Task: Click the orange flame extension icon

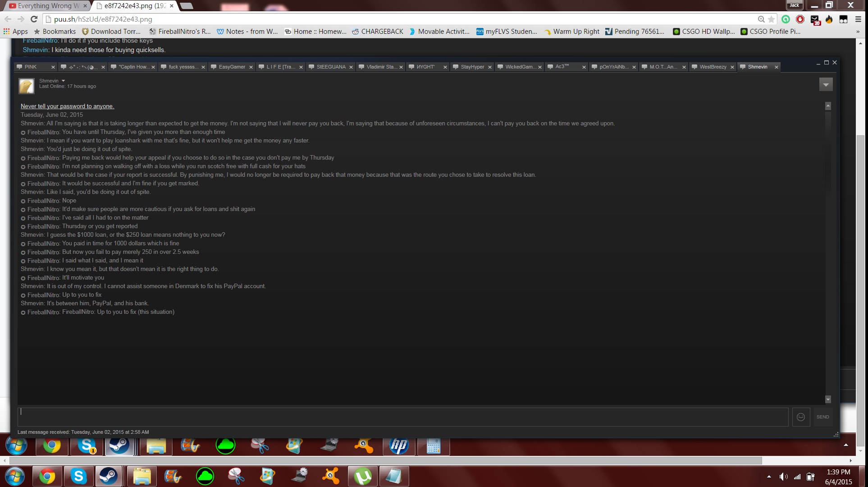Action: click(x=829, y=19)
